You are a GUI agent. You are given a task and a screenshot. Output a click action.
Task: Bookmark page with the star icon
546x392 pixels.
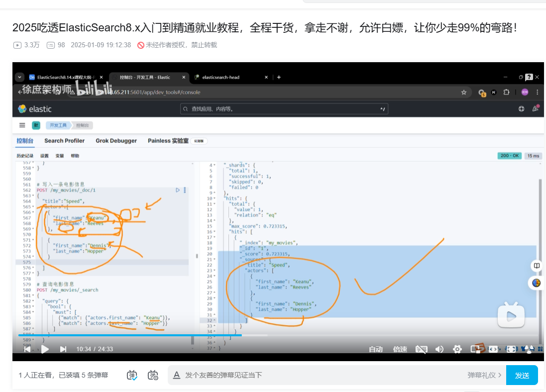pyautogui.click(x=464, y=92)
